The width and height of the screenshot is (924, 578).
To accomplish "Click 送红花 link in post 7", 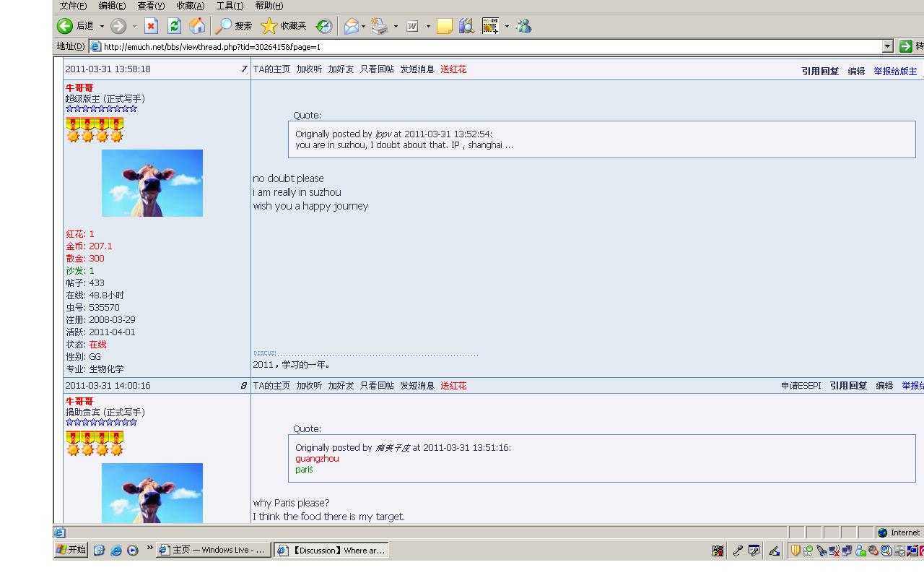I will (x=453, y=69).
